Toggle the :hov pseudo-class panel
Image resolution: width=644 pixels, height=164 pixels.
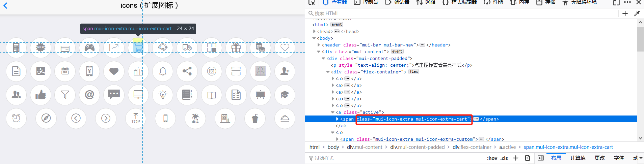[x=492, y=158]
